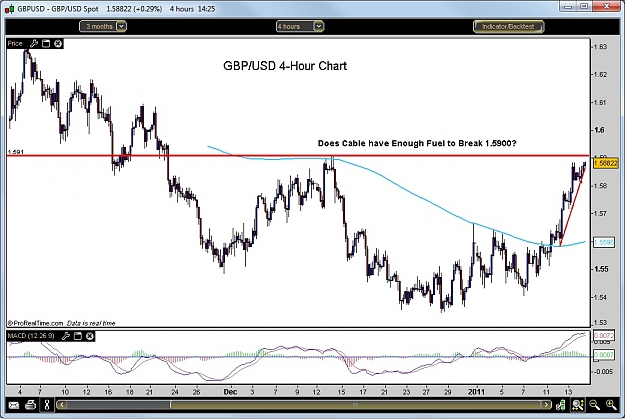The image size is (625, 419).
Task: Click the green chart export icon
Action: tap(561, 405)
